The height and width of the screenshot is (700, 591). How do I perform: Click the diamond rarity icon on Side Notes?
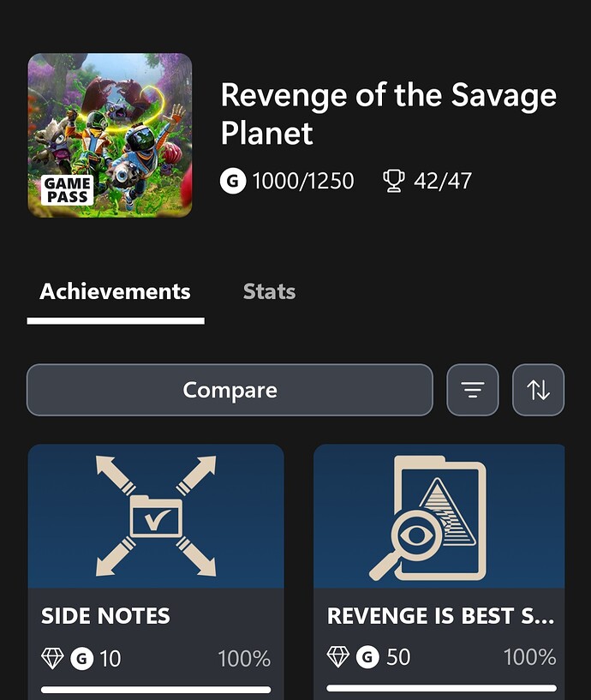[52, 658]
